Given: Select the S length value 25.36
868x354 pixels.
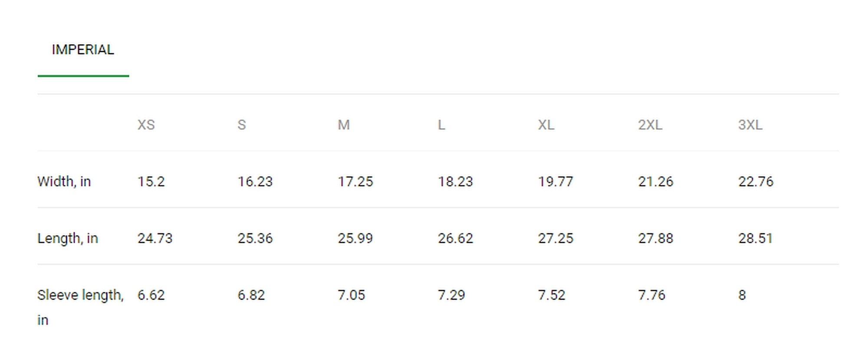Looking at the screenshot, I should point(255,238).
